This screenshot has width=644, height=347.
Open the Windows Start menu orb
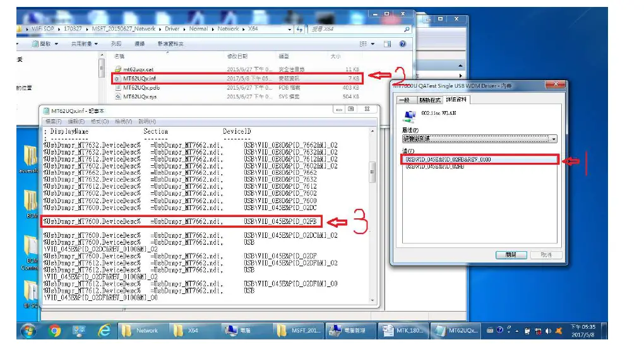[28, 331]
